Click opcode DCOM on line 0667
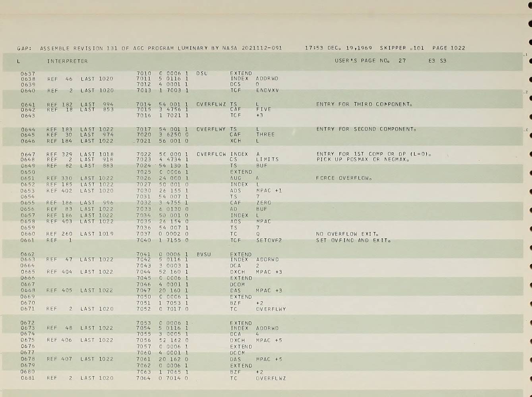The image size is (532, 397). (237, 284)
